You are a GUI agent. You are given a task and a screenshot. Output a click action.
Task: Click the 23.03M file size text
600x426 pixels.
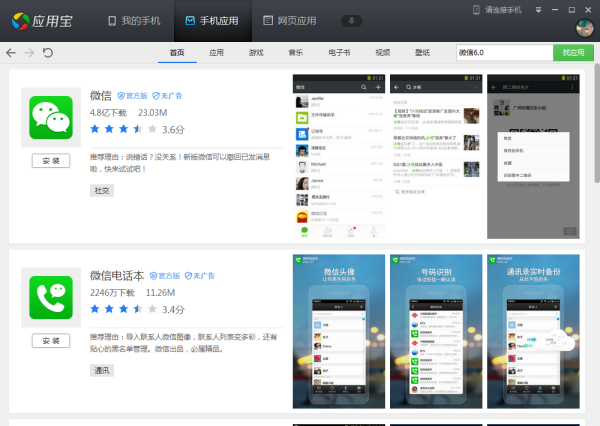pos(153,113)
